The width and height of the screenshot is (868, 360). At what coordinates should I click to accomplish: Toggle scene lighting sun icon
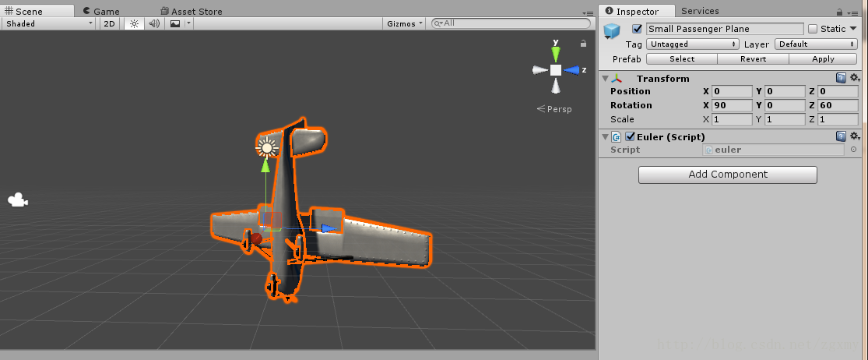[x=133, y=23]
